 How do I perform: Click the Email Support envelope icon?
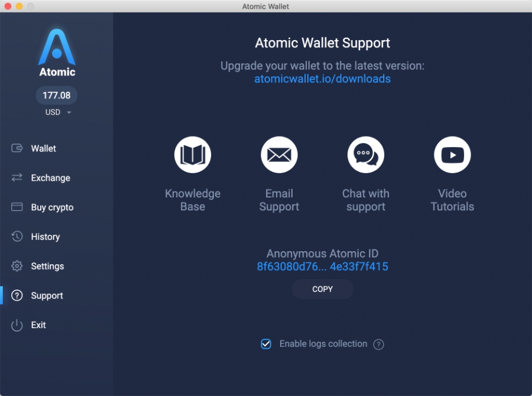coord(279,155)
